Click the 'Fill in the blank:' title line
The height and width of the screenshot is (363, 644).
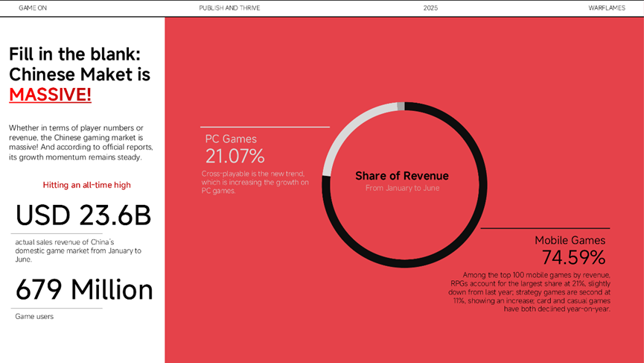[x=74, y=54]
